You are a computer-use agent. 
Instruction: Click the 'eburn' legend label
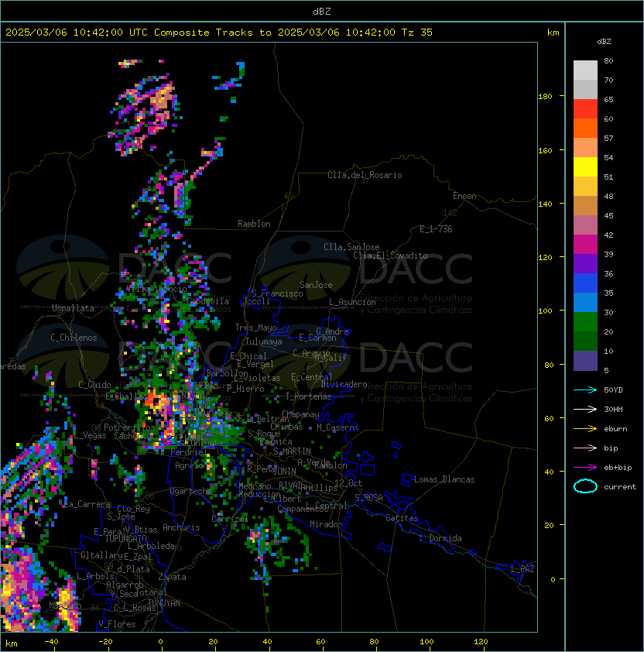[615, 429]
